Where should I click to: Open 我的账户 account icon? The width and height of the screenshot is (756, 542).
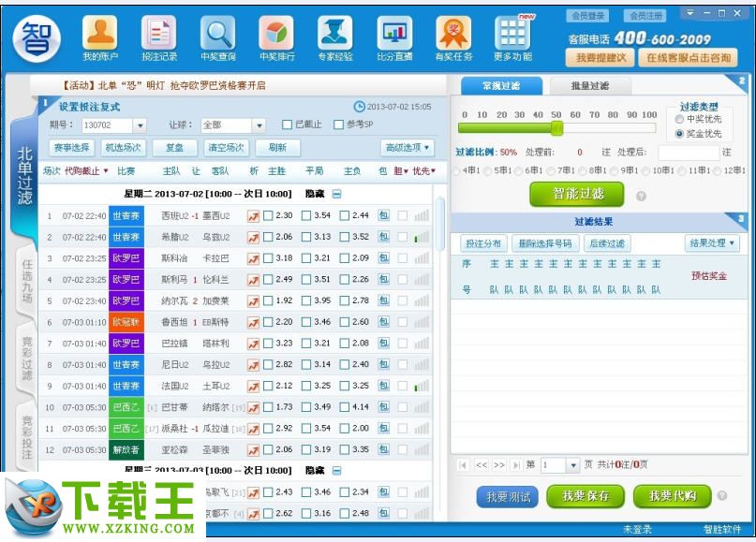coord(99,36)
